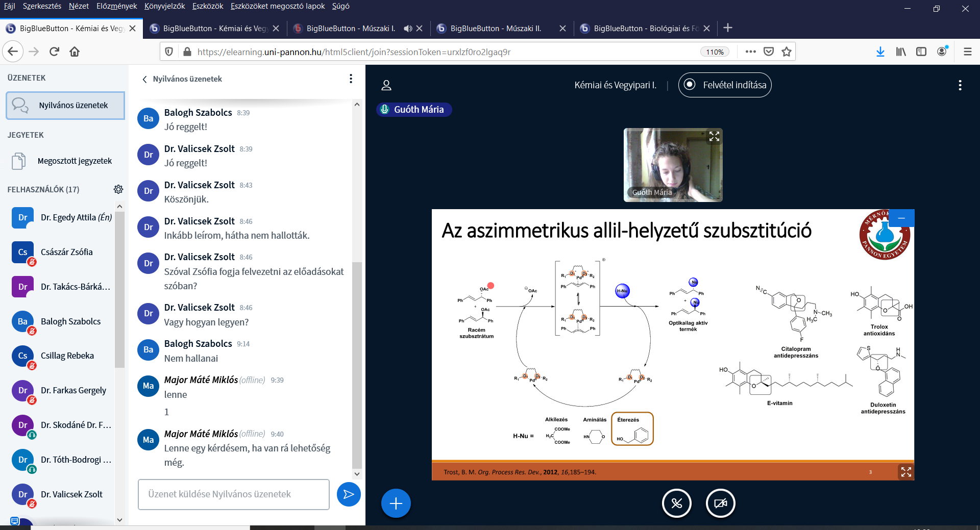Click the chat message input field
Image resolution: width=980 pixels, height=530 pixels.
(233, 494)
